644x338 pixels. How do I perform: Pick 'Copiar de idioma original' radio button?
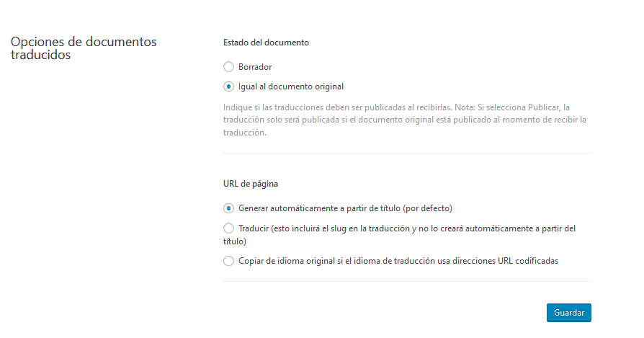[x=228, y=261]
